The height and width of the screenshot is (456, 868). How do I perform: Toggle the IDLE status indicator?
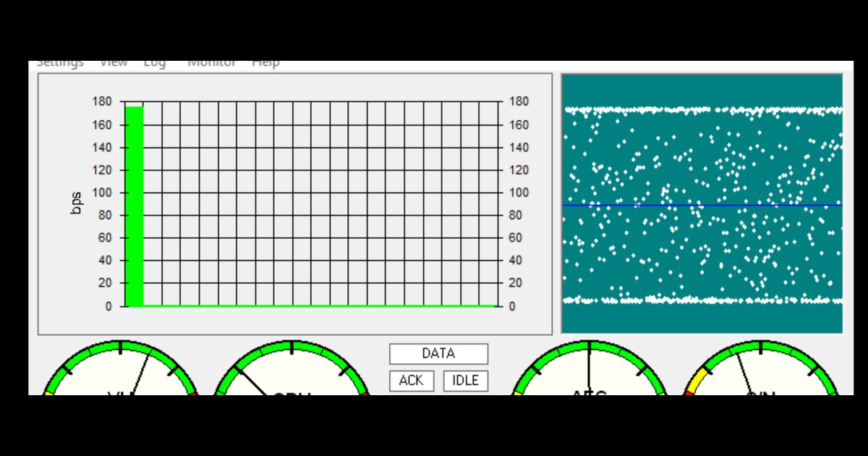point(466,381)
